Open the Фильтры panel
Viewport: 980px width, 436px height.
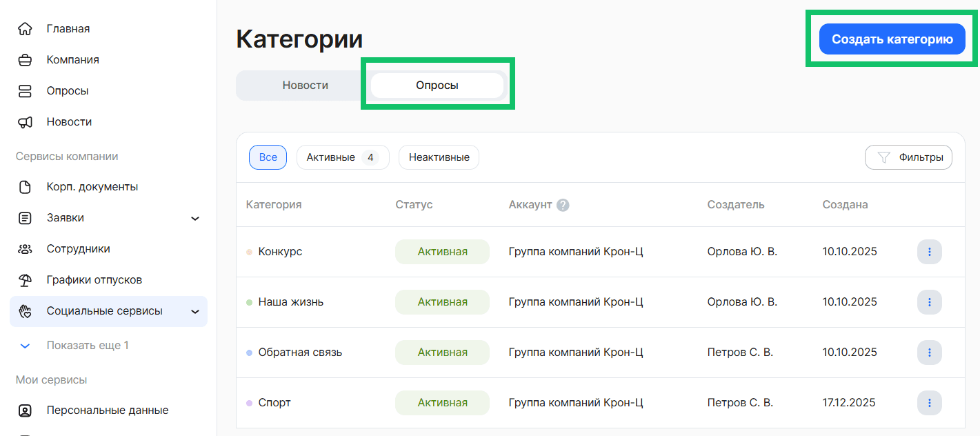pos(908,157)
